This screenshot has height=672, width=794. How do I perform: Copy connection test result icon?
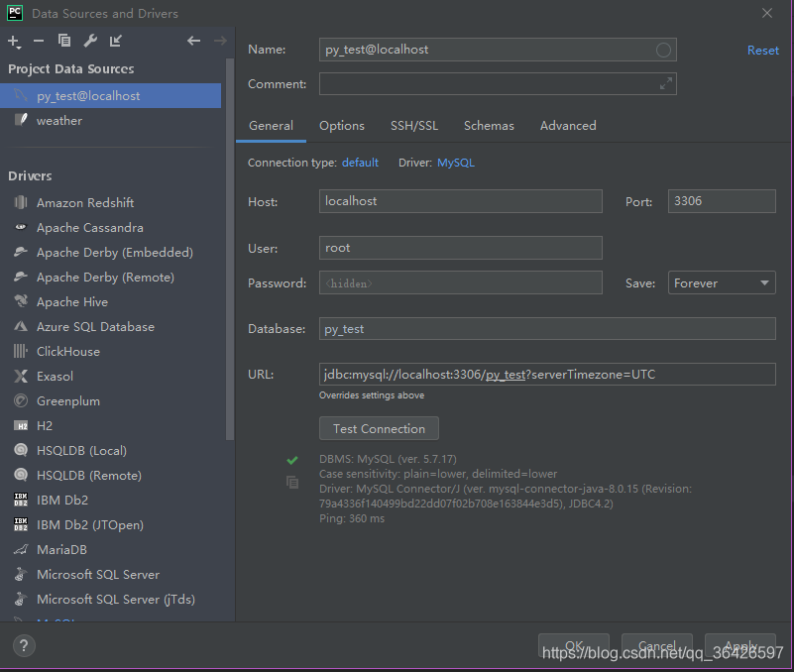click(292, 482)
